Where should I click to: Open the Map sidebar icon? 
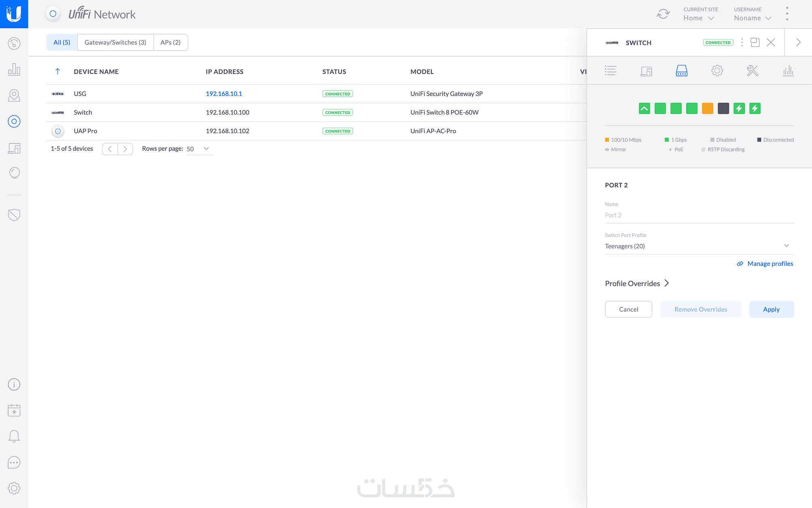[x=14, y=96]
